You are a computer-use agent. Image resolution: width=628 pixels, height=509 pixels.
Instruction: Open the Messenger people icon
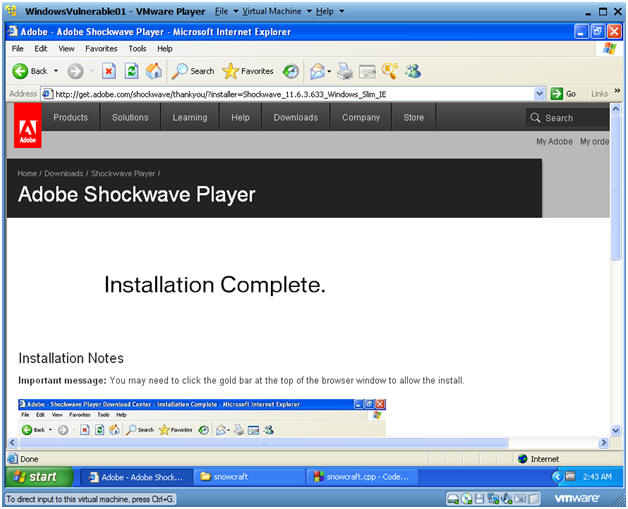tap(413, 71)
